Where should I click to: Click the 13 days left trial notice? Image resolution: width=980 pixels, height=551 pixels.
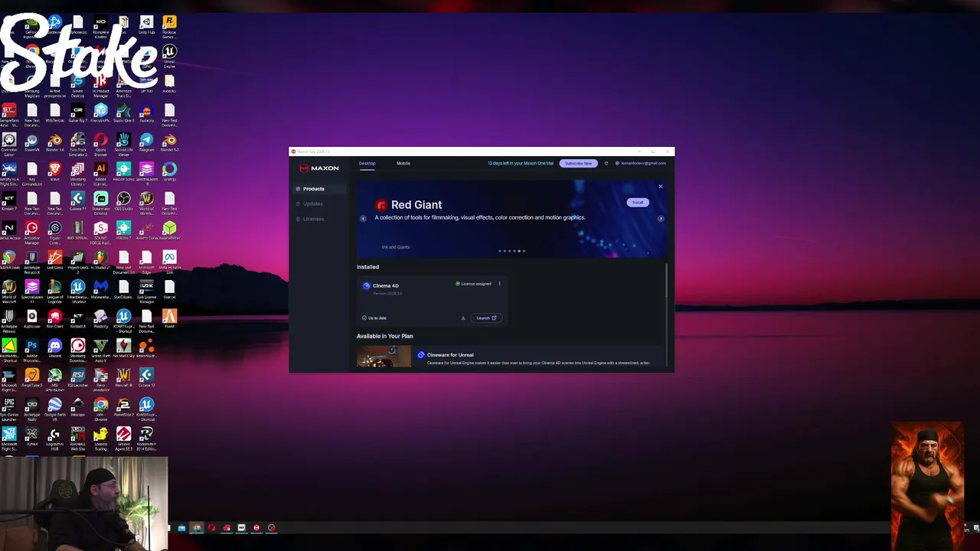[521, 163]
